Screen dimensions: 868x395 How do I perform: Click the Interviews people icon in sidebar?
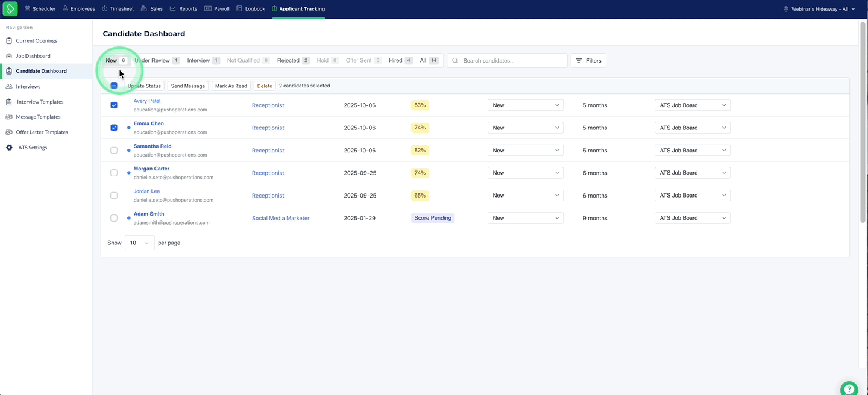pyautogui.click(x=9, y=87)
